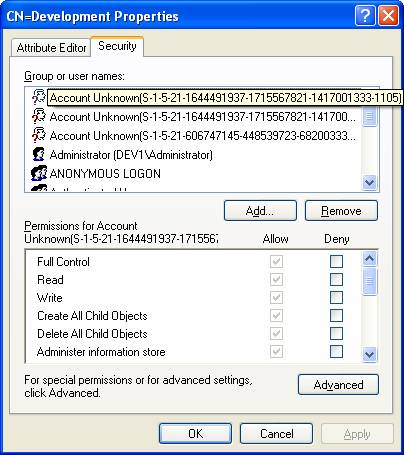
Task: Tick the Deny checkbox for Write
Action: [x=336, y=297]
